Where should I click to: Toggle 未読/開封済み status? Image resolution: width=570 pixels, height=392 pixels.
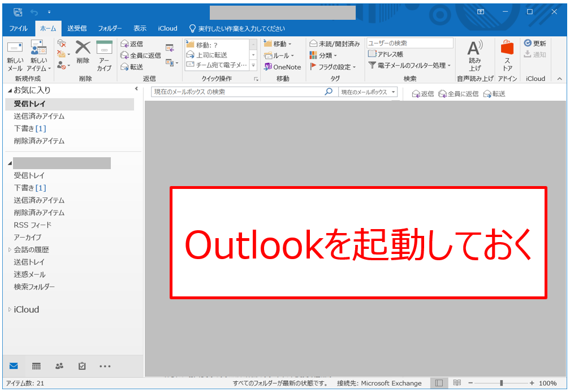point(334,44)
